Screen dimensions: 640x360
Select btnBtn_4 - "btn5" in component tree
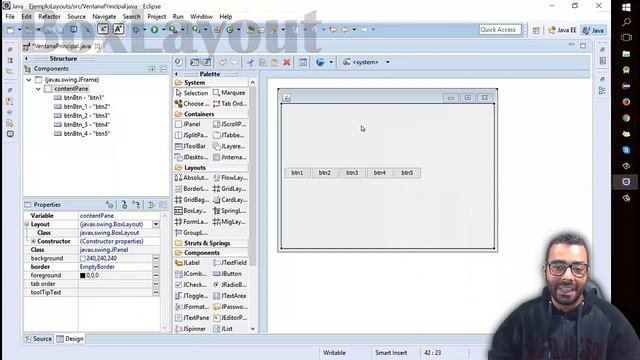click(82, 133)
